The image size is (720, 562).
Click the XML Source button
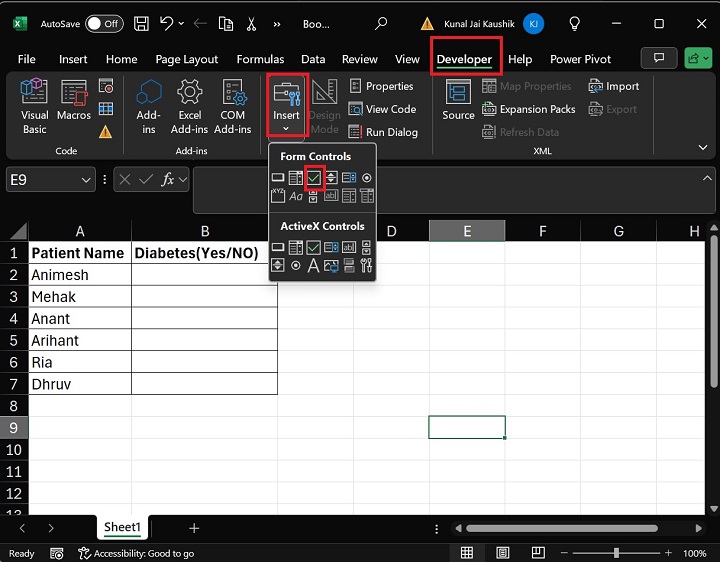pos(458,101)
